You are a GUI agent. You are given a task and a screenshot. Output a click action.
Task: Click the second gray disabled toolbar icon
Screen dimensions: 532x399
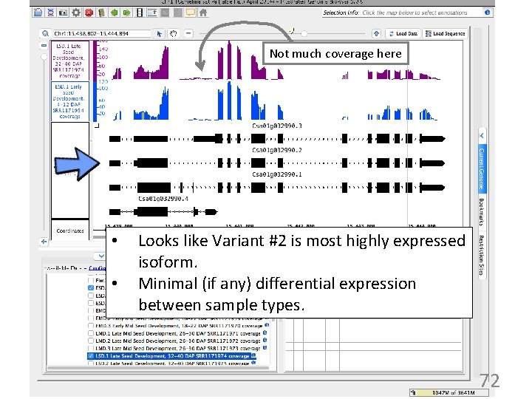click(x=177, y=13)
